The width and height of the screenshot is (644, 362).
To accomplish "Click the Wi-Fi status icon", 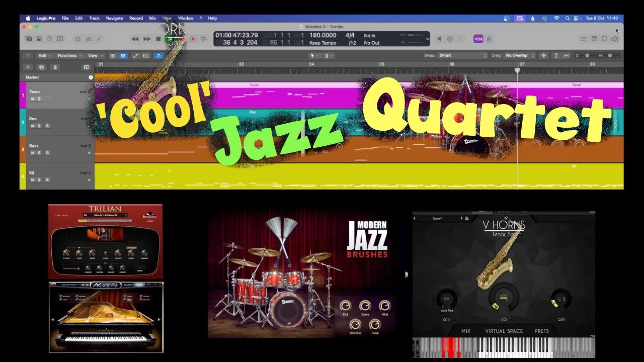I will 556,18.
